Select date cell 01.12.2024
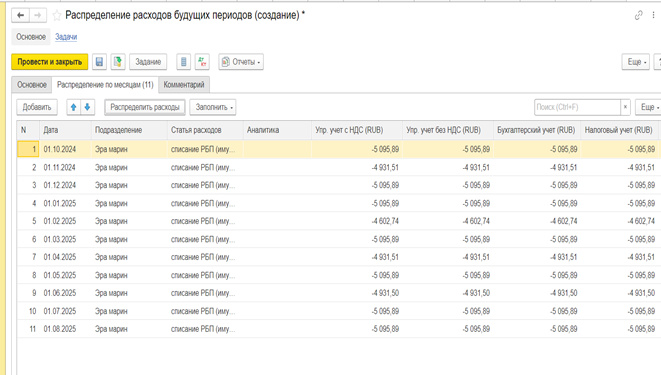The height and width of the screenshot is (375, 661). [x=65, y=185]
